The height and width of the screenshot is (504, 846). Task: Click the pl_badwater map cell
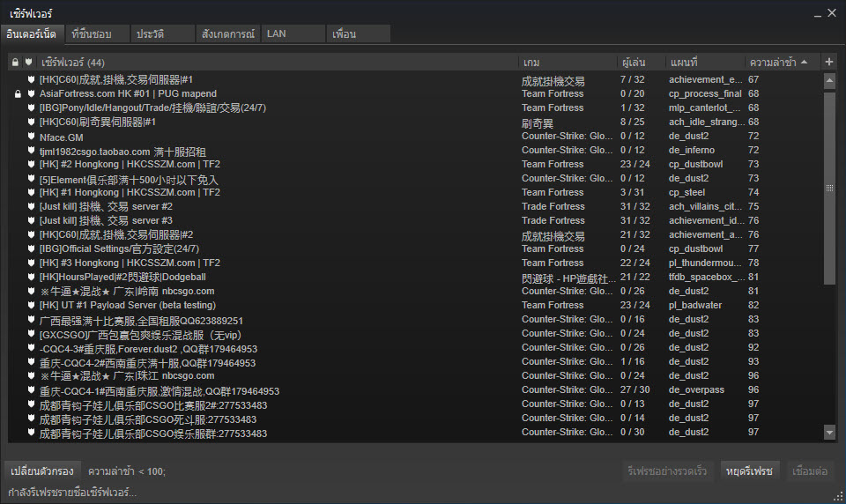695,305
